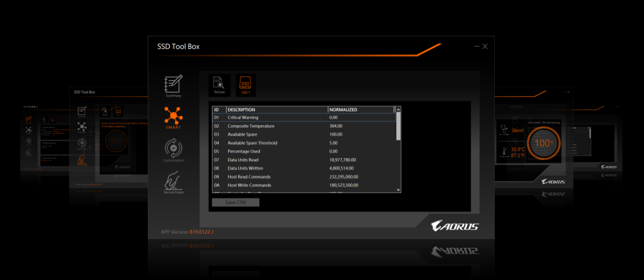
Task: Select the Composite Temperature row
Action: [x=304, y=126]
